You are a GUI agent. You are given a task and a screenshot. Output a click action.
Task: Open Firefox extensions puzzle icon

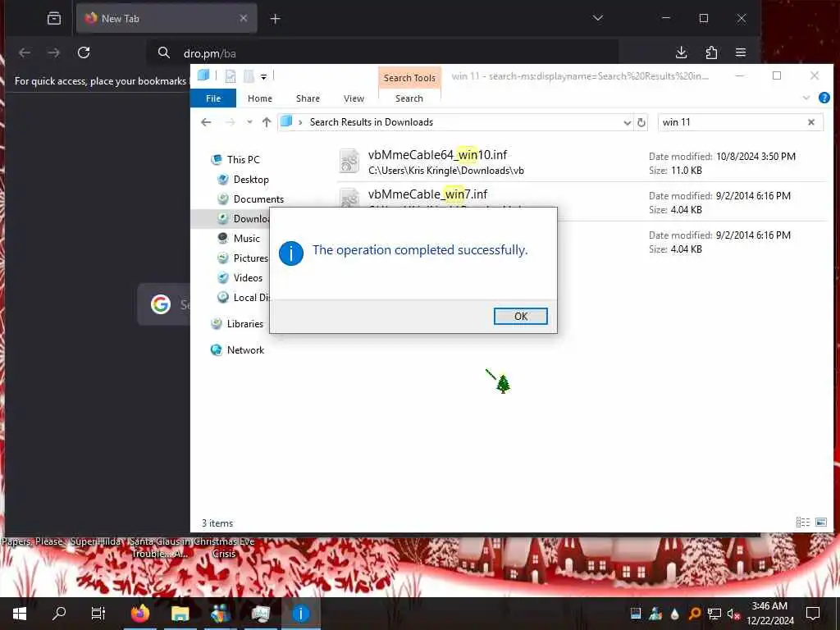pos(711,52)
